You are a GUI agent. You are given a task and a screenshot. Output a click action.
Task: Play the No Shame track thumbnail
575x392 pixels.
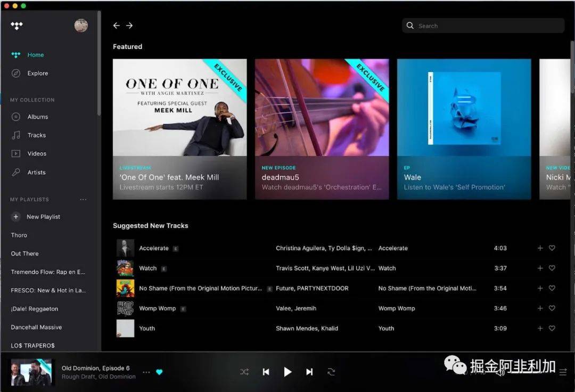126,288
